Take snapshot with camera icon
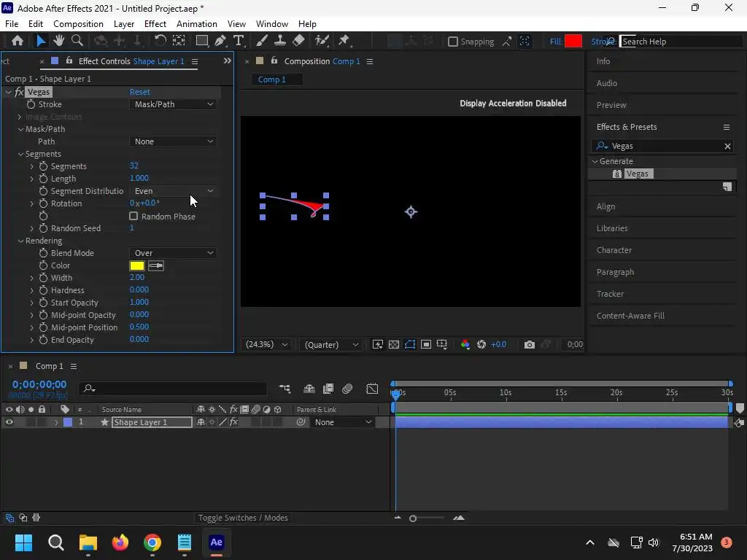The width and height of the screenshot is (747, 560). tap(530, 344)
